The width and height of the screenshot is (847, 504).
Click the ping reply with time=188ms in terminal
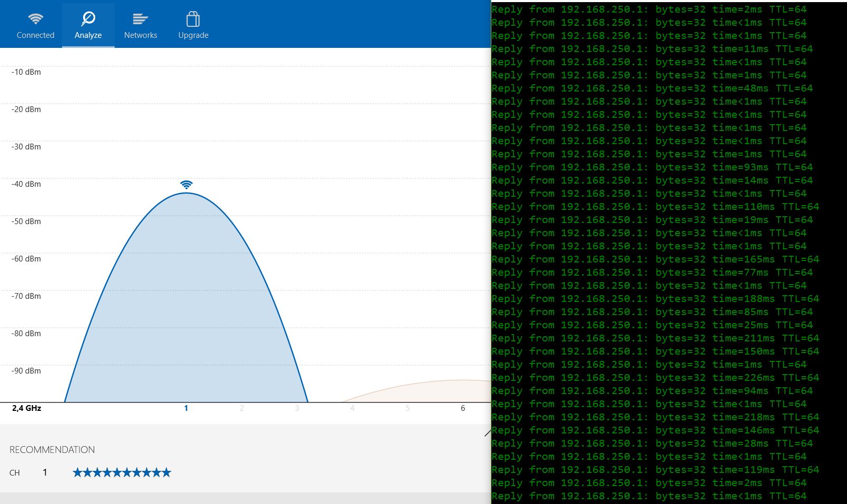coord(656,299)
